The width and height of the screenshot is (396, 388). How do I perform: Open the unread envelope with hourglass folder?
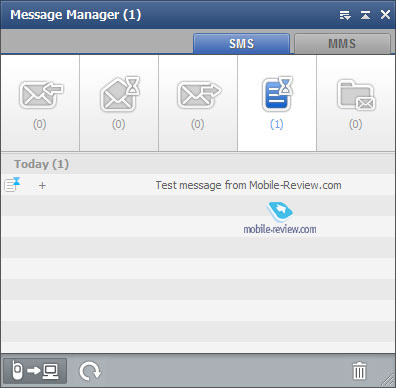(x=119, y=103)
